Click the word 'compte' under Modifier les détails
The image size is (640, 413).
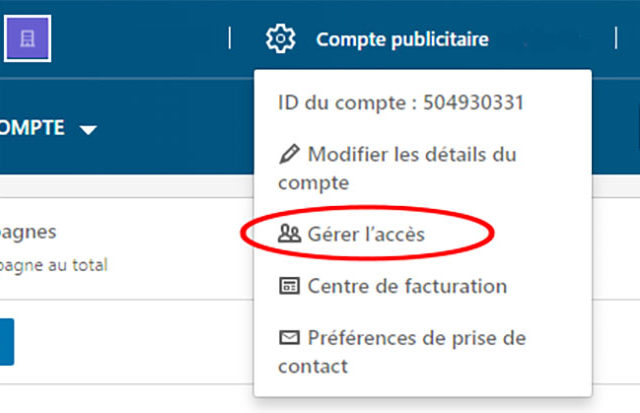[x=313, y=183]
